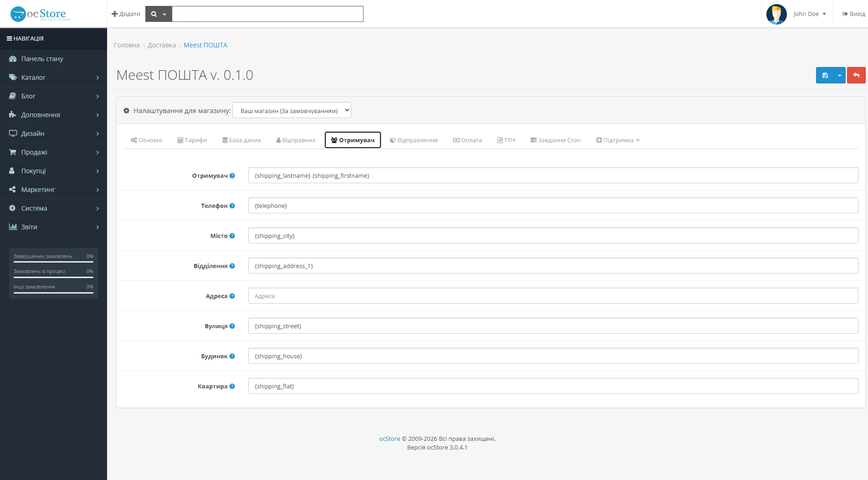Click help icon next to Адреса label
The image size is (868, 480).
click(232, 296)
